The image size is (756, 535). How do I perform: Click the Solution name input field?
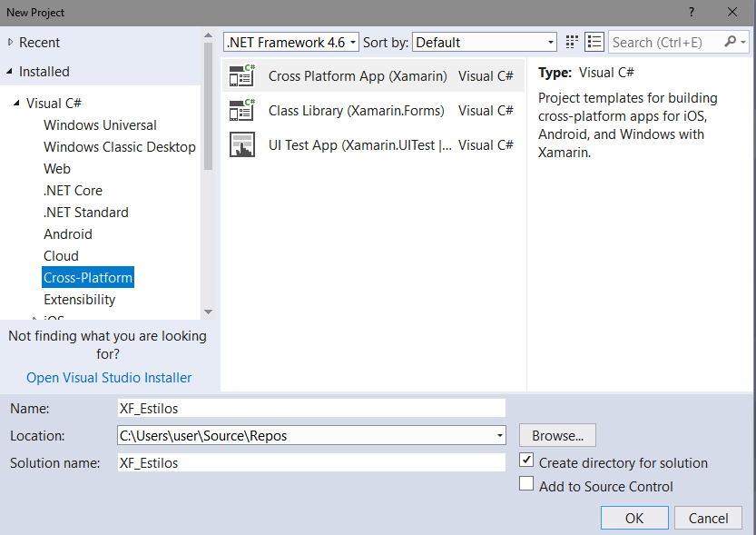pos(311,462)
